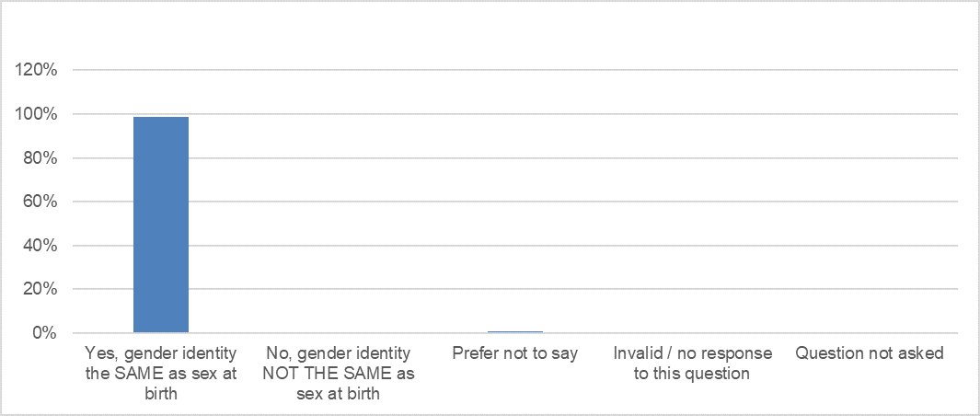Select the 40% axis label

[x=42, y=246]
